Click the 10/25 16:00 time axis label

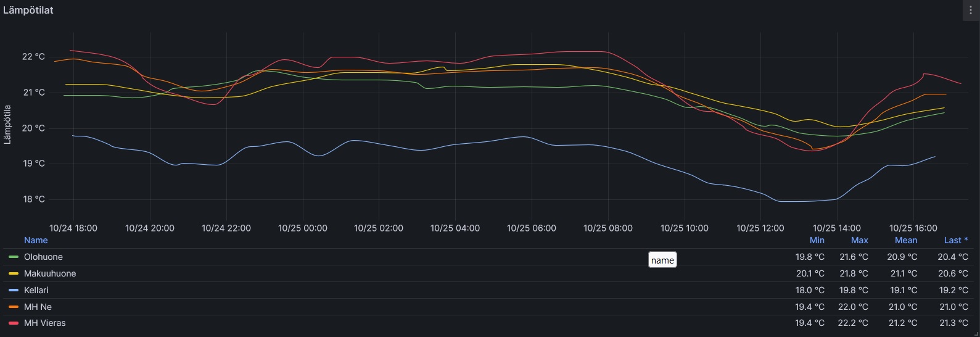[913, 228]
